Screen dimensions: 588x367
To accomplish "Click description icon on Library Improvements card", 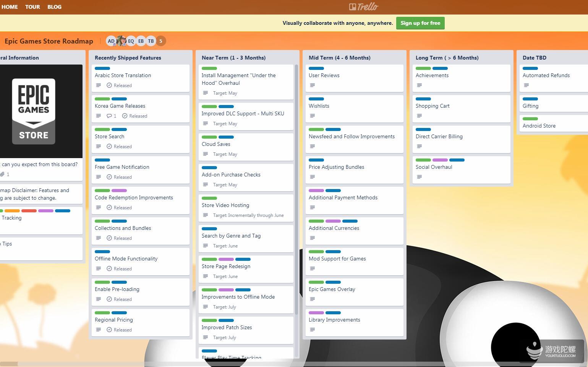I will point(313,330).
